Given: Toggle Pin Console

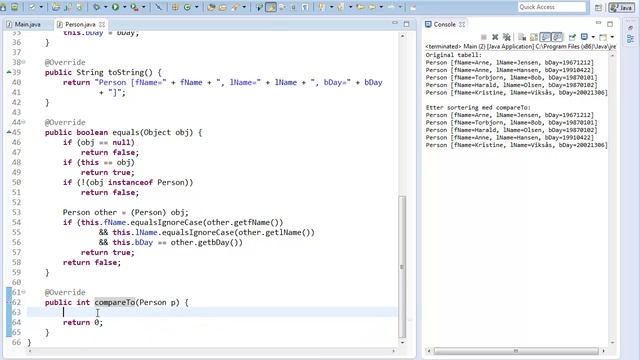Looking at the screenshot, I should tap(572, 37).
